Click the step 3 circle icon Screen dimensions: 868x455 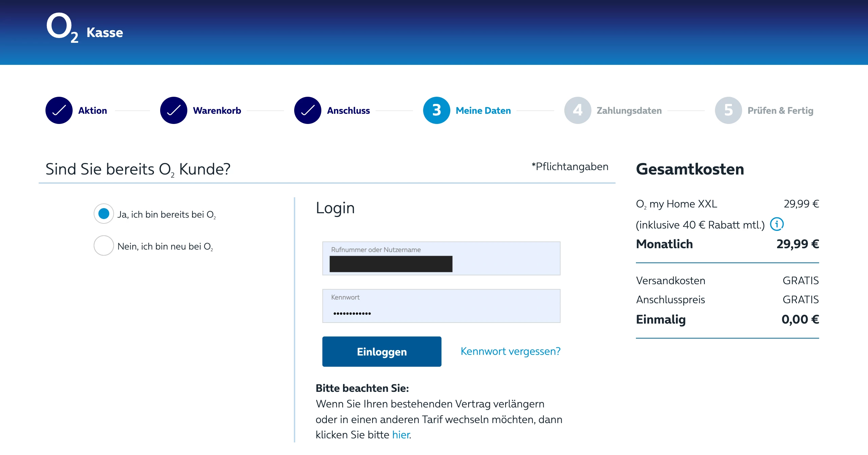(x=436, y=110)
